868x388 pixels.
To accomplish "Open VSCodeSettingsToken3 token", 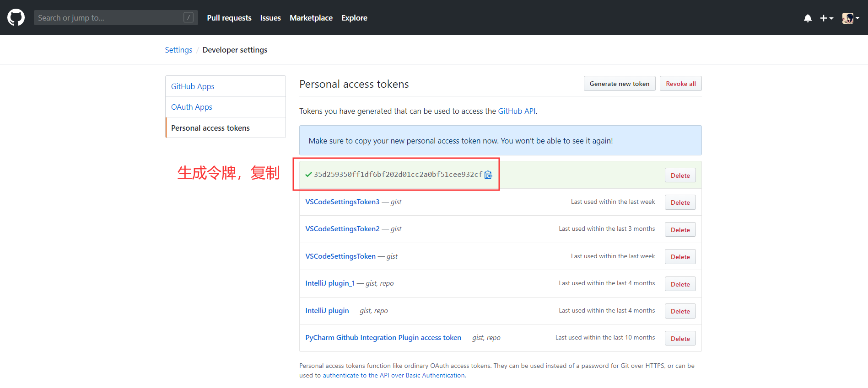I will pyautogui.click(x=342, y=202).
